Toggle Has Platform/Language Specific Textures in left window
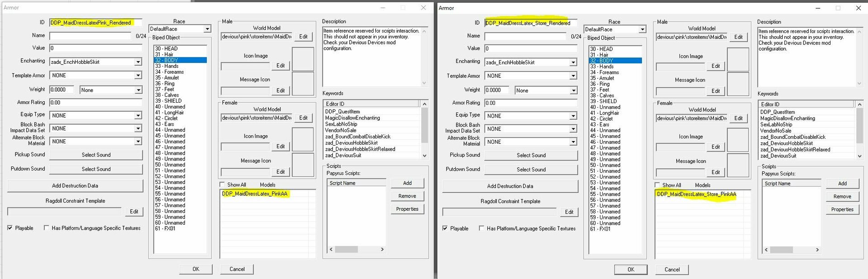 [x=46, y=228]
